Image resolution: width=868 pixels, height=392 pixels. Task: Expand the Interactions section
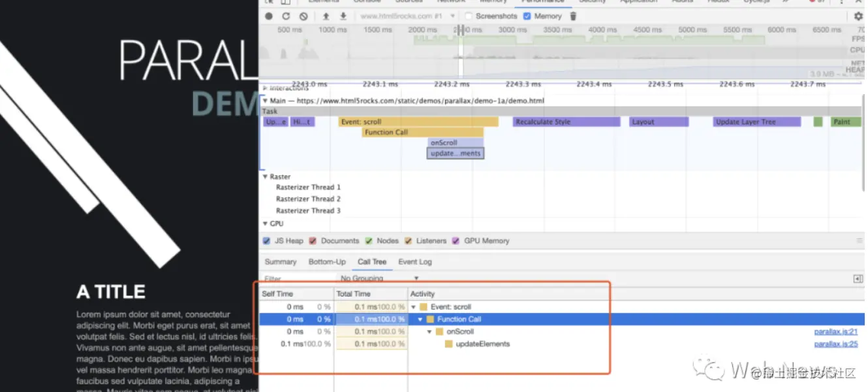click(264, 88)
